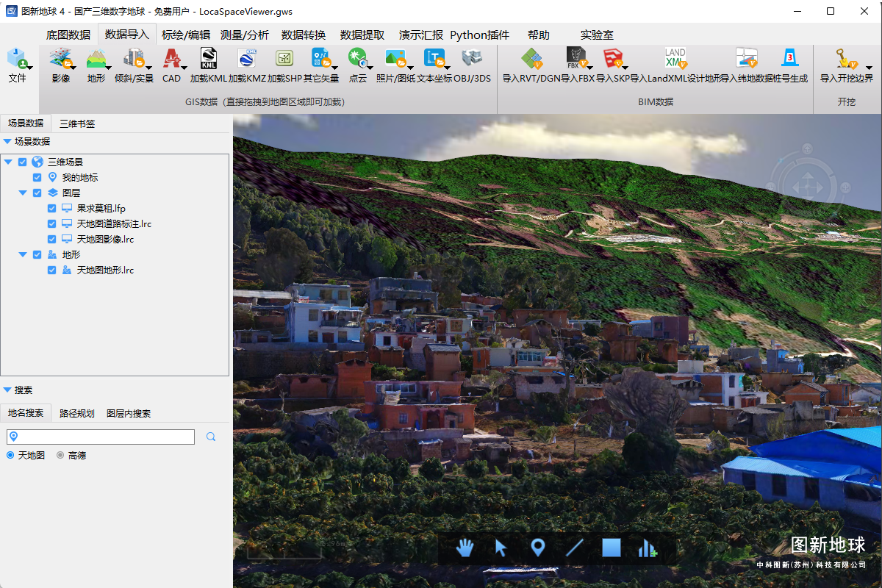This screenshot has height=588, width=882.
Task: Open the CAD import tool
Action: point(171,59)
